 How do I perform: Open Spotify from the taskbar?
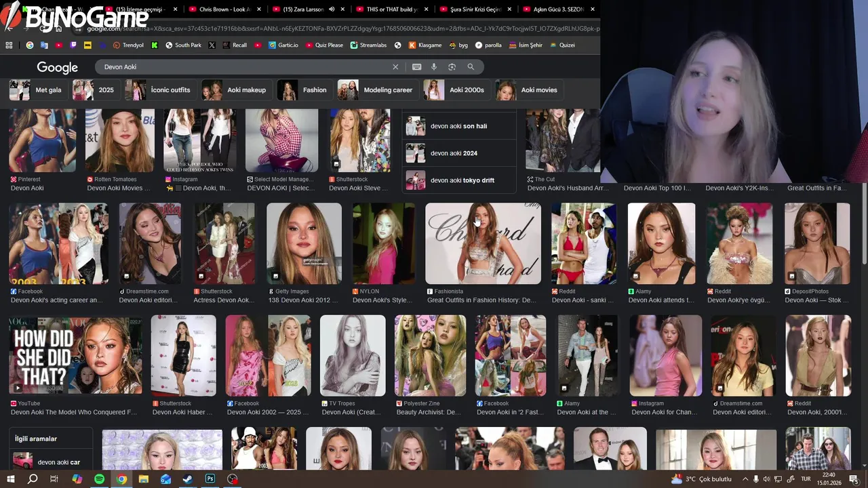click(x=99, y=479)
